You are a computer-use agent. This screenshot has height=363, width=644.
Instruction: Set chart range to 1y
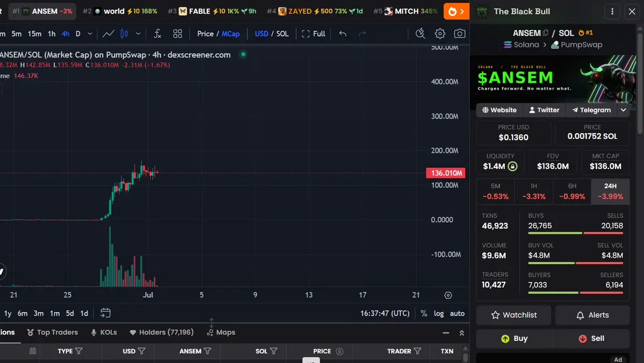tap(8, 314)
